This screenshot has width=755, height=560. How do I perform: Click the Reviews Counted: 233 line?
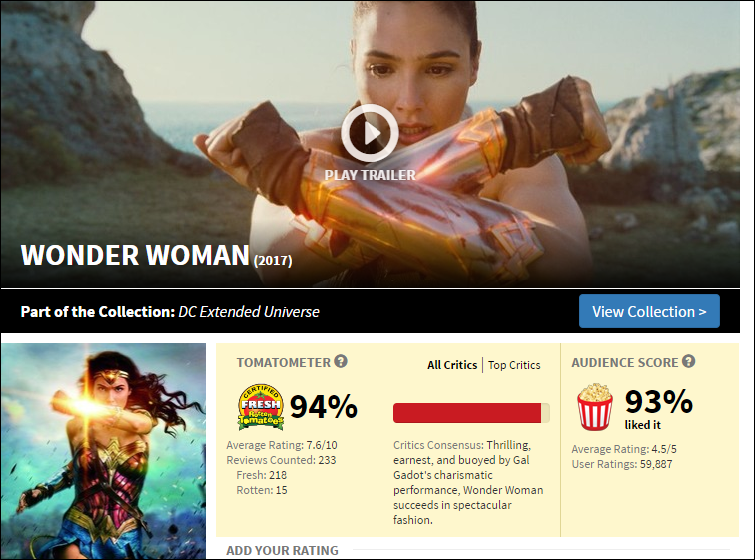281,460
